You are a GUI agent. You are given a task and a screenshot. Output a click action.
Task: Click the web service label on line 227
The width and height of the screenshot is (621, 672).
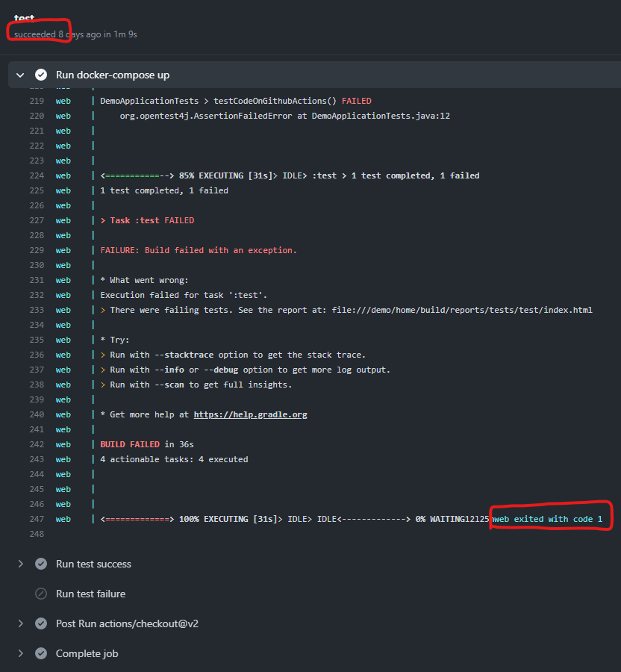[x=63, y=220]
